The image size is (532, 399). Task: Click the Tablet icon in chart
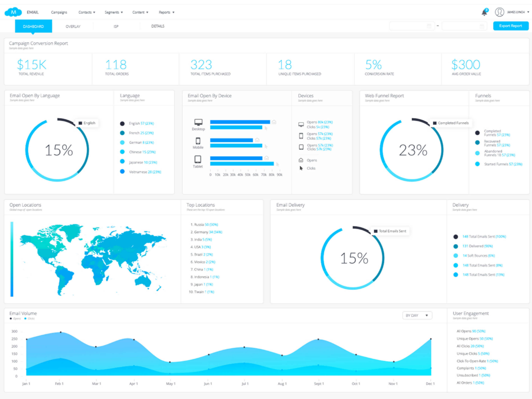[198, 159]
